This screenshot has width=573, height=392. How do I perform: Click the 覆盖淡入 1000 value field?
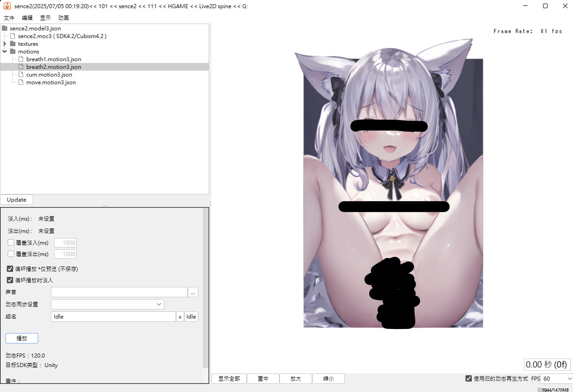65,242
